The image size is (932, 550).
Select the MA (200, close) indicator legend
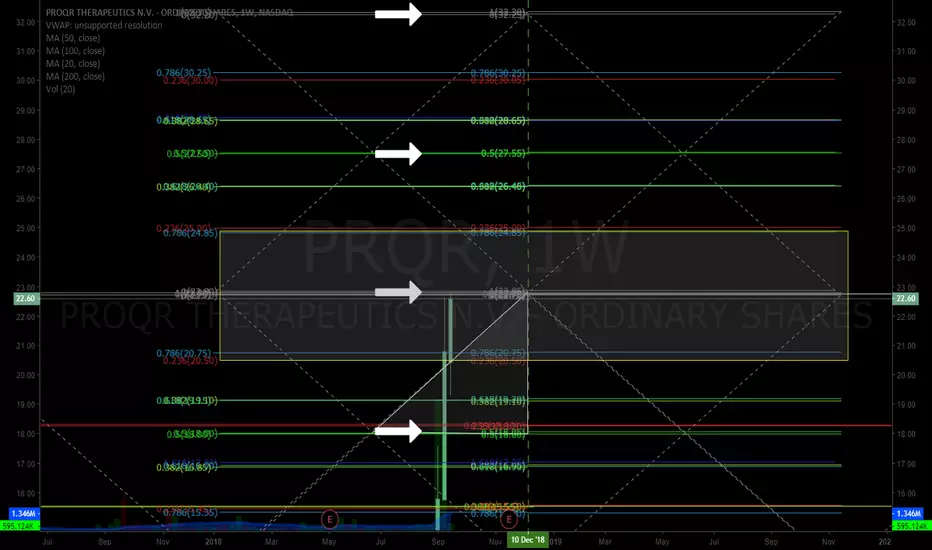coord(75,77)
